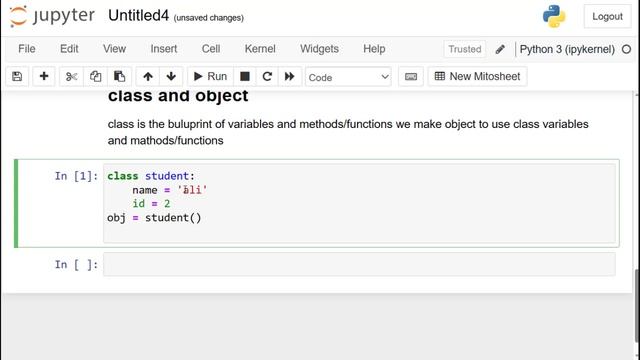Click the In [1]: prompt

76,176
